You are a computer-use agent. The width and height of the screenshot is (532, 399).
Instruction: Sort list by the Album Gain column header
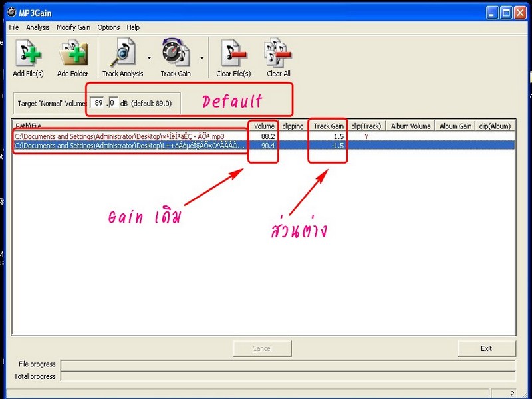click(x=456, y=126)
